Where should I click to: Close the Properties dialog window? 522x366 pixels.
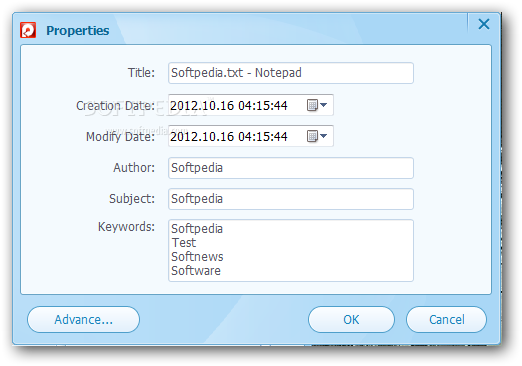point(484,24)
